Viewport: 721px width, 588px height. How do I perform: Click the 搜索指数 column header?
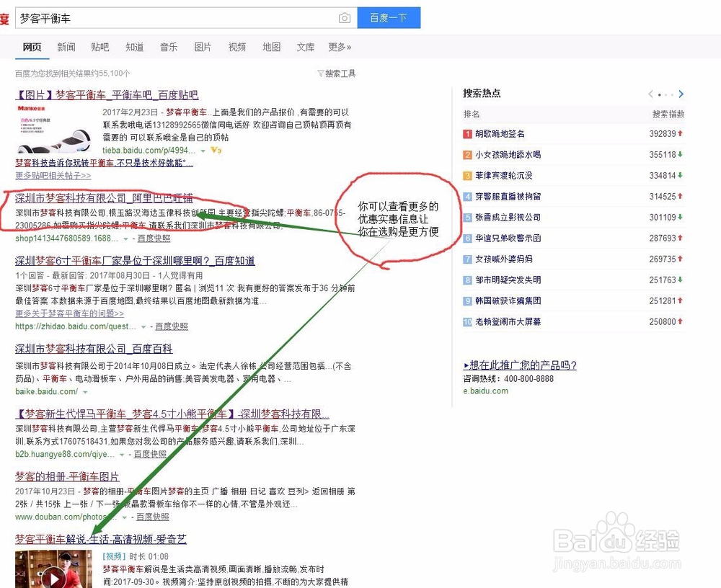[668, 115]
